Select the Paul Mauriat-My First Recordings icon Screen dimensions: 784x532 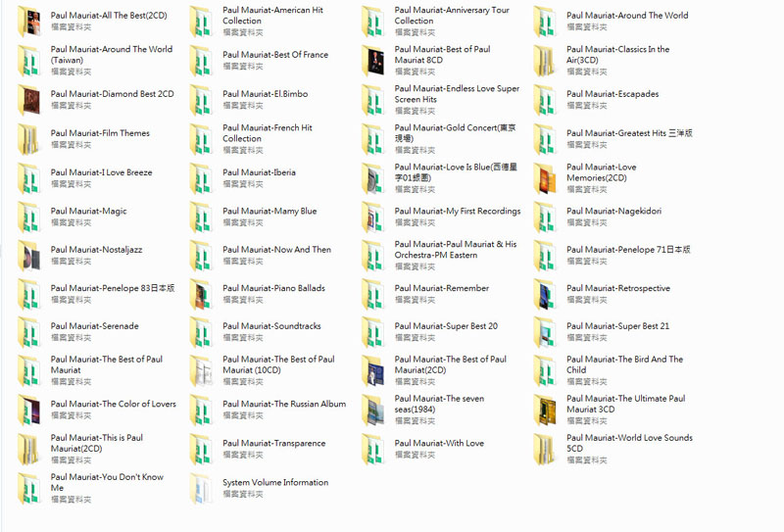click(374, 217)
